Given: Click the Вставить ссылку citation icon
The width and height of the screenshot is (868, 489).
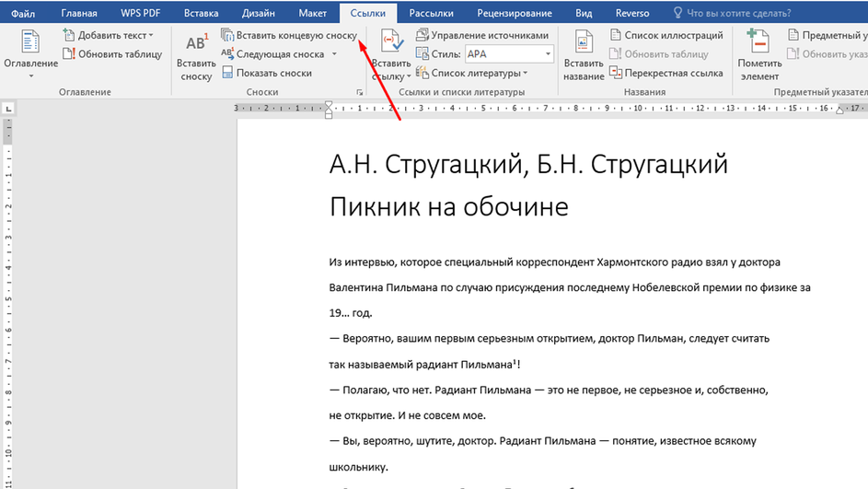Looking at the screenshot, I should click(392, 42).
